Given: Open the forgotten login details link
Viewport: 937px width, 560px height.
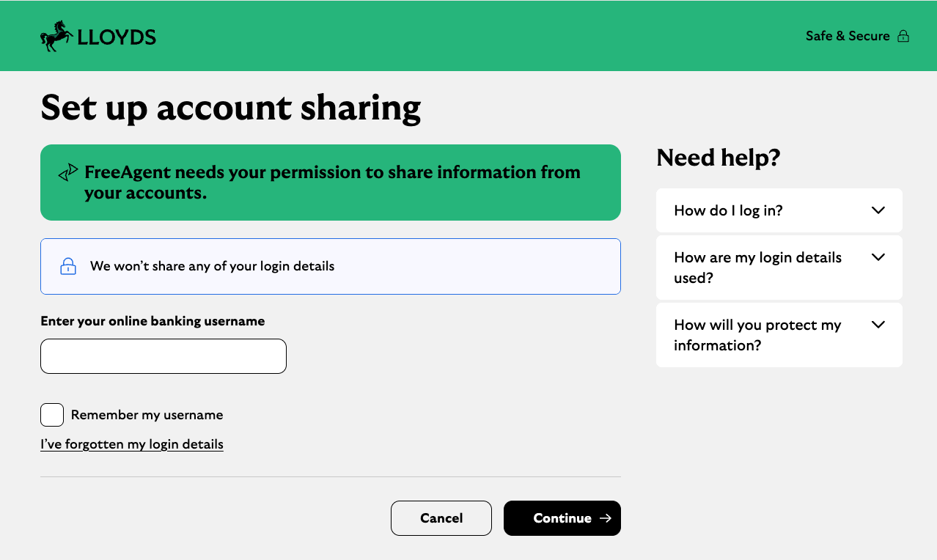Looking at the screenshot, I should (x=132, y=444).
